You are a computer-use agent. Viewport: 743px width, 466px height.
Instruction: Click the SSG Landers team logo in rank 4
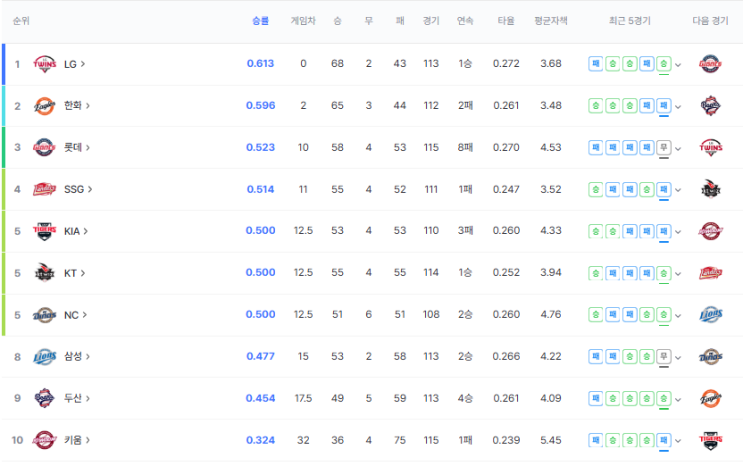pos(45,190)
